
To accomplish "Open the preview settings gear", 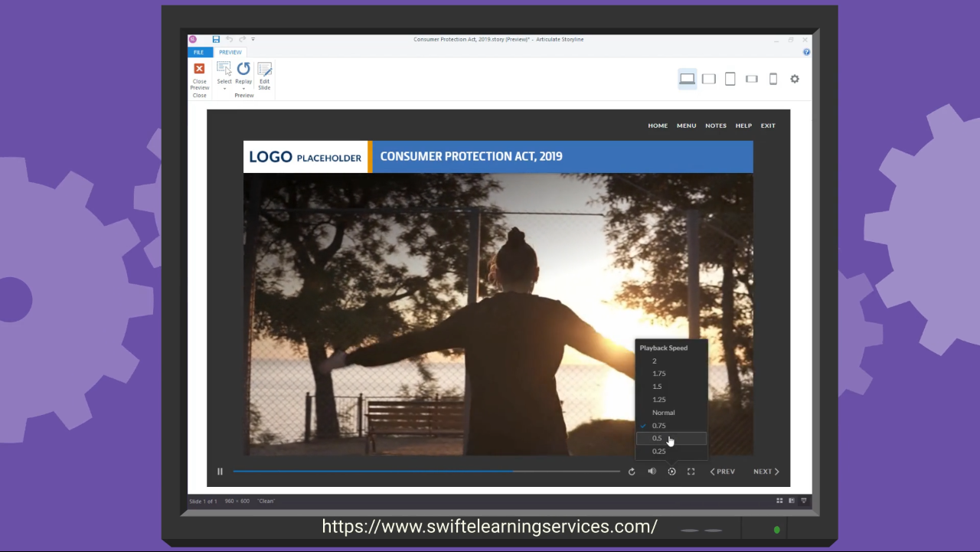I will (x=795, y=79).
